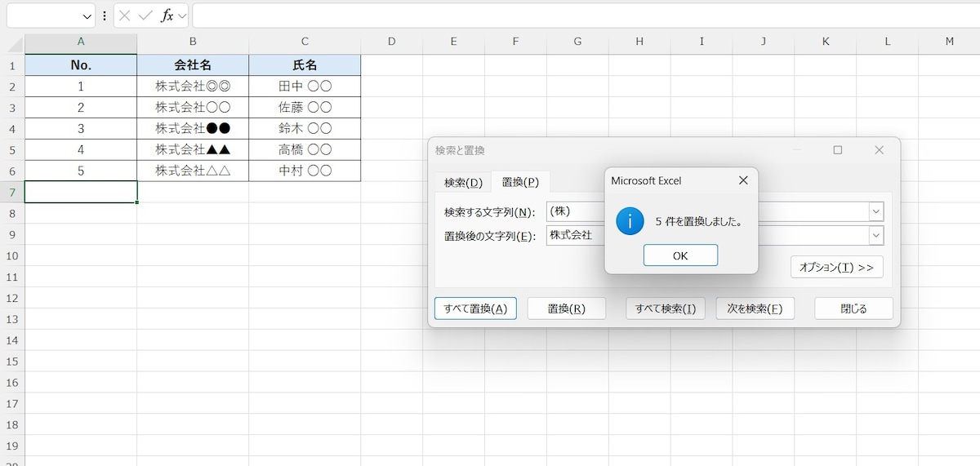Click the 置換(R) button
This screenshot has height=466, width=980.
pyautogui.click(x=567, y=308)
